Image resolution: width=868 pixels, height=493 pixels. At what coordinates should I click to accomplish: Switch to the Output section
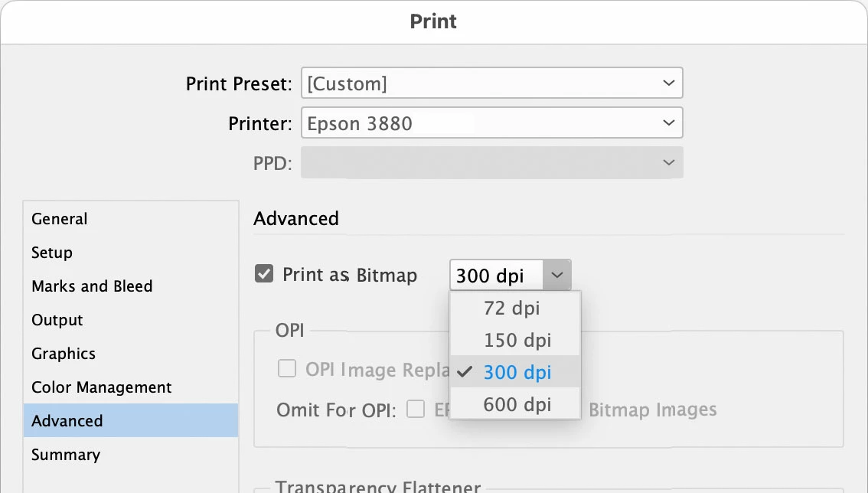pos(131,320)
